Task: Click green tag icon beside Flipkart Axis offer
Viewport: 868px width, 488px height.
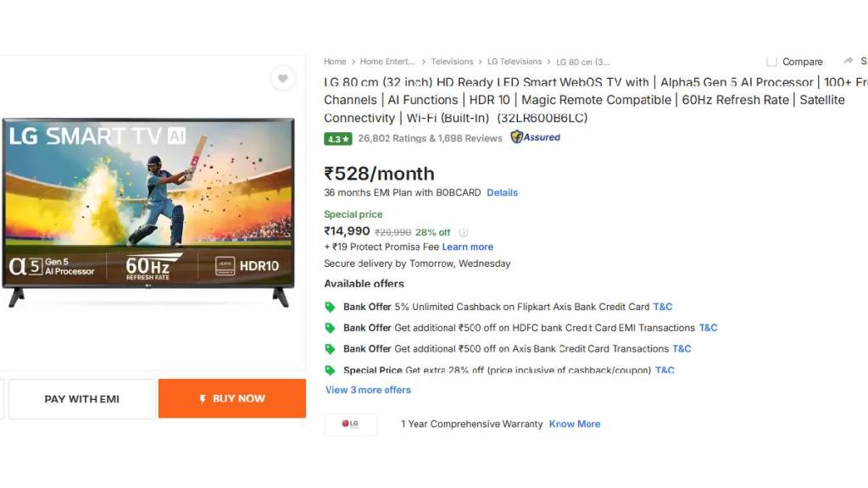Action: coord(330,307)
